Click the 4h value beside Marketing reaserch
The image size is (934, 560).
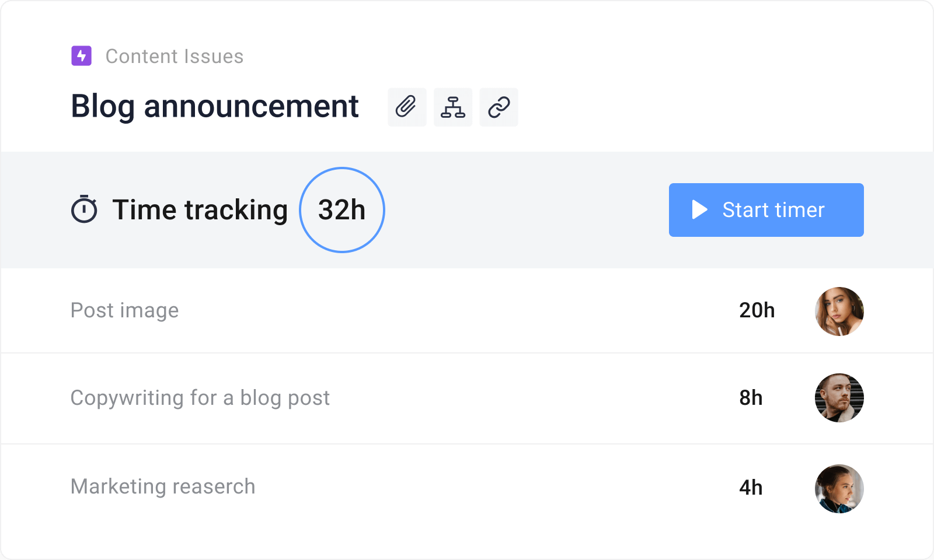tap(751, 488)
